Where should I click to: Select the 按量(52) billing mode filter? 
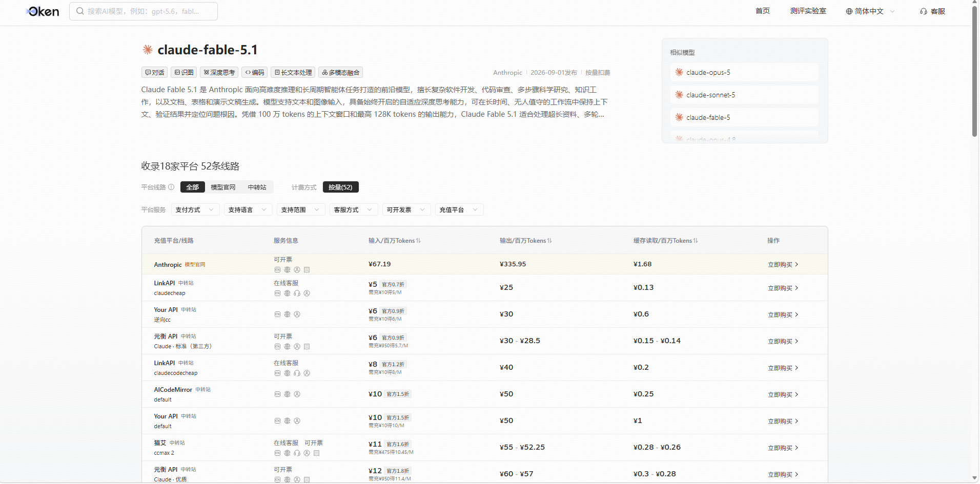(x=340, y=187)
